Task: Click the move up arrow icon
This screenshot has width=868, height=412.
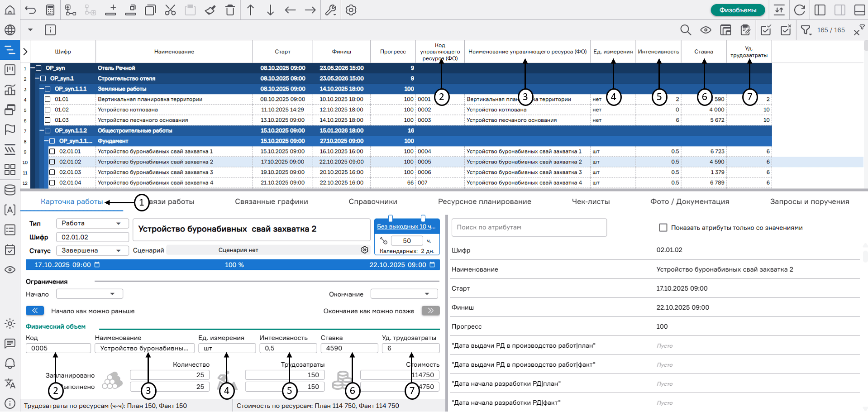Action: [250, 10]
